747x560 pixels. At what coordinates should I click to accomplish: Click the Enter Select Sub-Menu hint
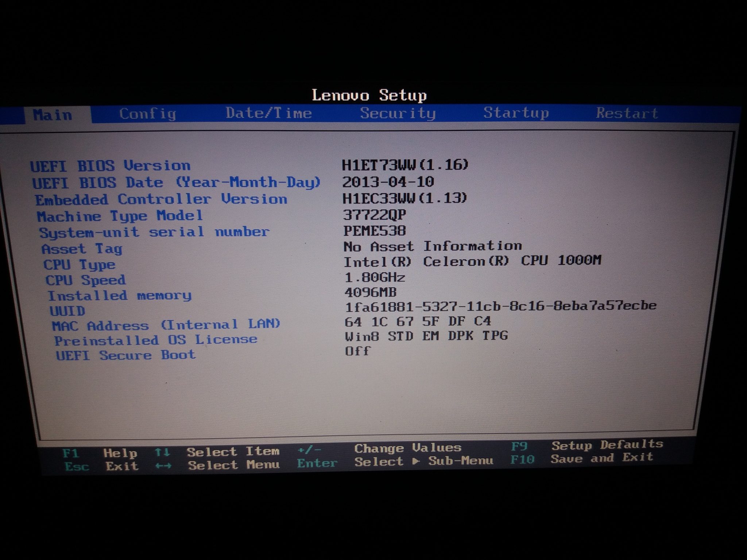tap(395, 462)
